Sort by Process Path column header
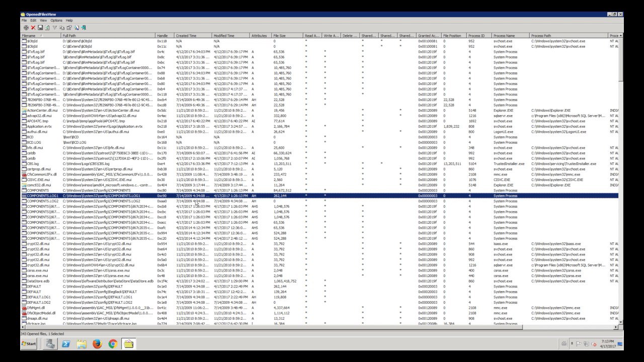This screenshot has width=644, height=362. point(569,36)
